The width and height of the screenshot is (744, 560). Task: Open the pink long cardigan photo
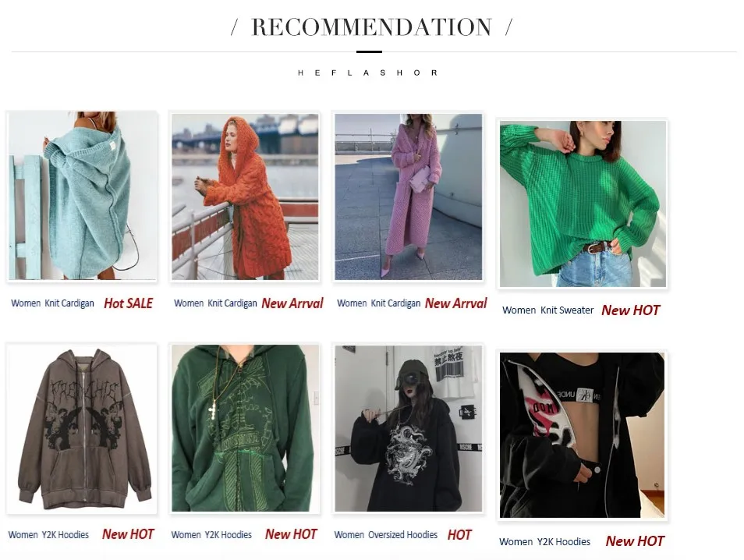tap(408, 197)
